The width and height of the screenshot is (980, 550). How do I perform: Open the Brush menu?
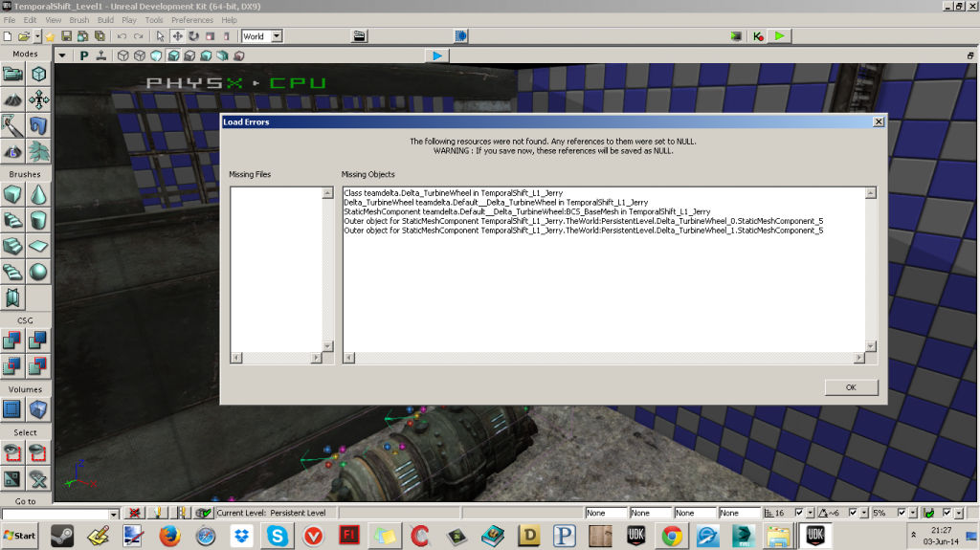click(x=79, y=20)
